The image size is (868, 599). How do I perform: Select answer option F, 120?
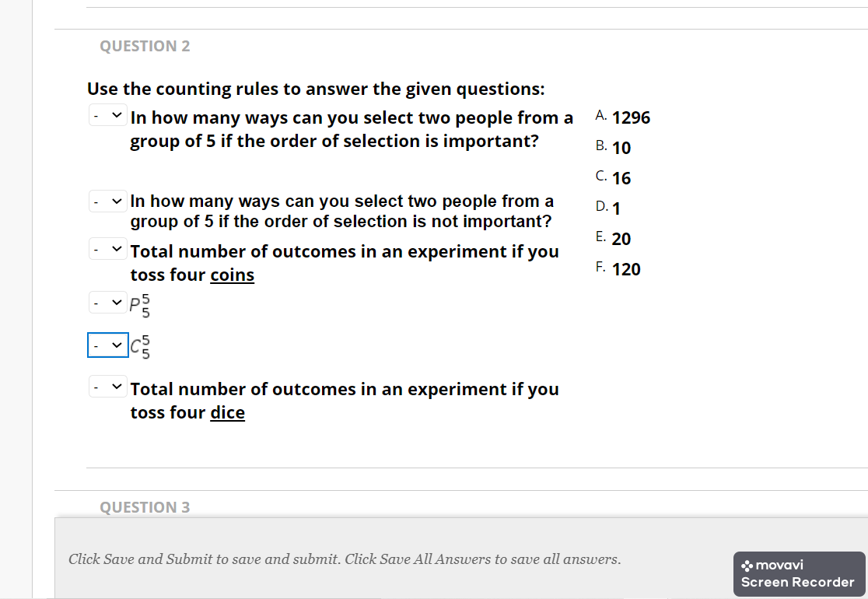point(628,268)
